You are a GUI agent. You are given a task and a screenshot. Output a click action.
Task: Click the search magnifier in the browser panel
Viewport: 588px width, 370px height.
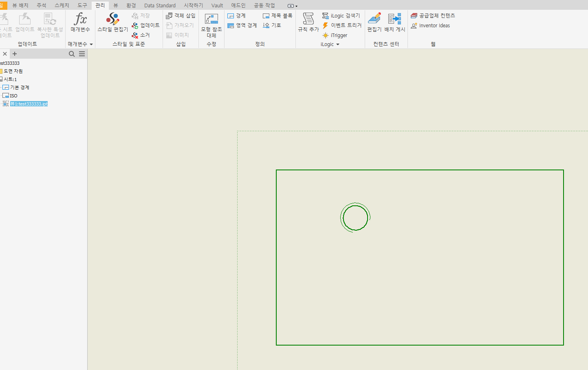(72, 53)
